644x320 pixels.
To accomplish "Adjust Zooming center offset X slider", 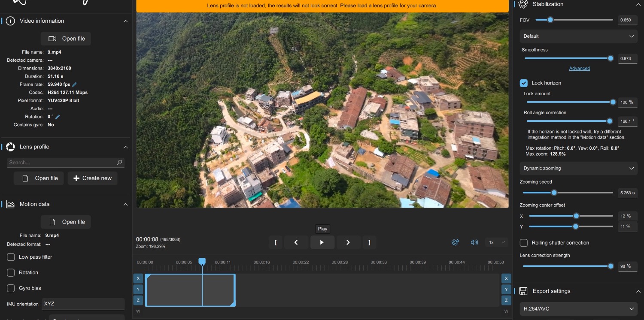I will pos(571,216).
